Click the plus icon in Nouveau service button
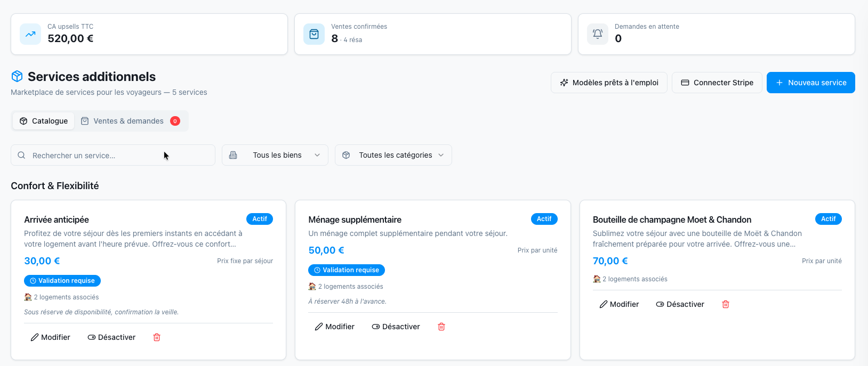This screenshot has width=868, height=366. pyautogui.click(x=779, y=83)
